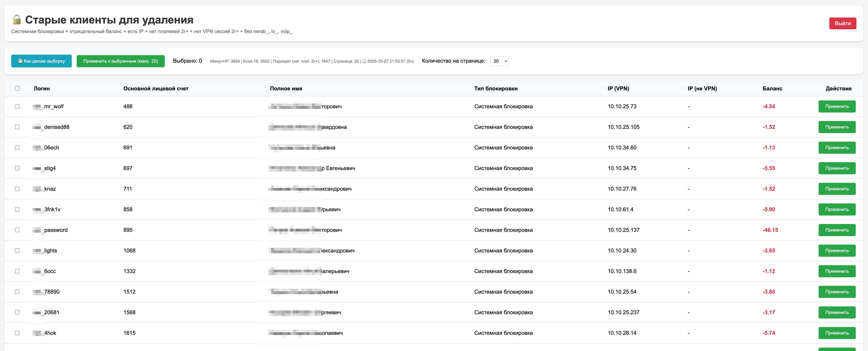The image size is (868, 351).
Task: Click the IP 10.10.25.137 cell
Action: [x=623, y=230]
